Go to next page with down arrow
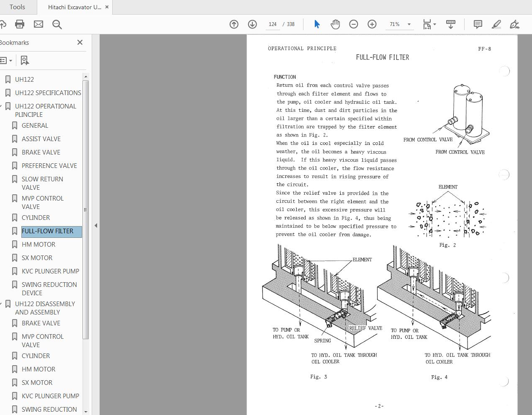Screen dimensions: 532x415 pos(252,24)
